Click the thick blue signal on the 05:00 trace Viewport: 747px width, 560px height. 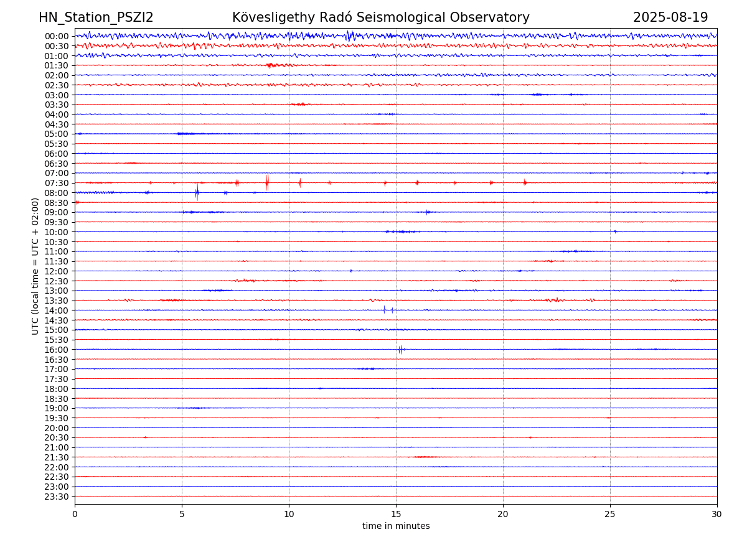[186, 134]
